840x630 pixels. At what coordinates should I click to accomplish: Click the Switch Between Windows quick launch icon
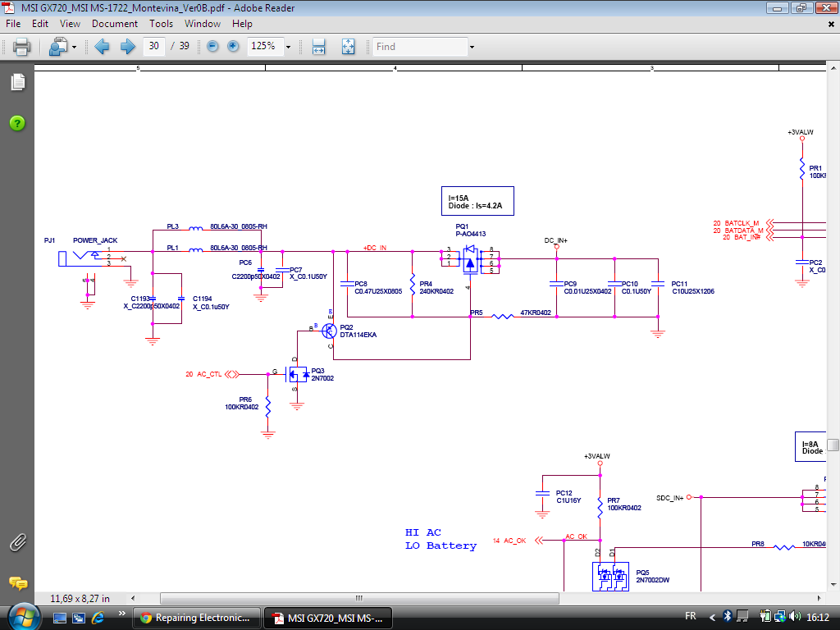[79, 619]
